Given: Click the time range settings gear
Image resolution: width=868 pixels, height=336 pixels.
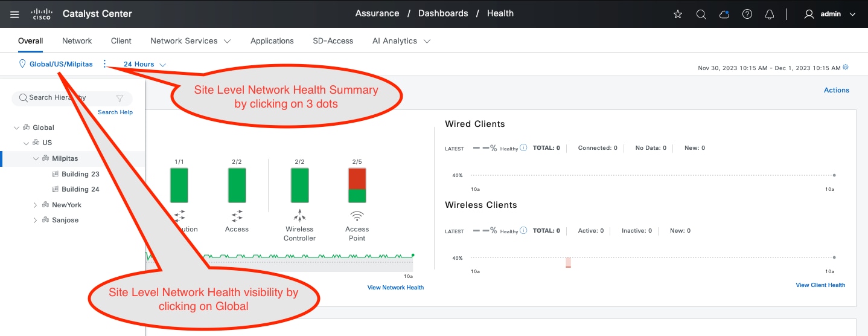Looking at the screenshot, I should (x=846, y=67).
